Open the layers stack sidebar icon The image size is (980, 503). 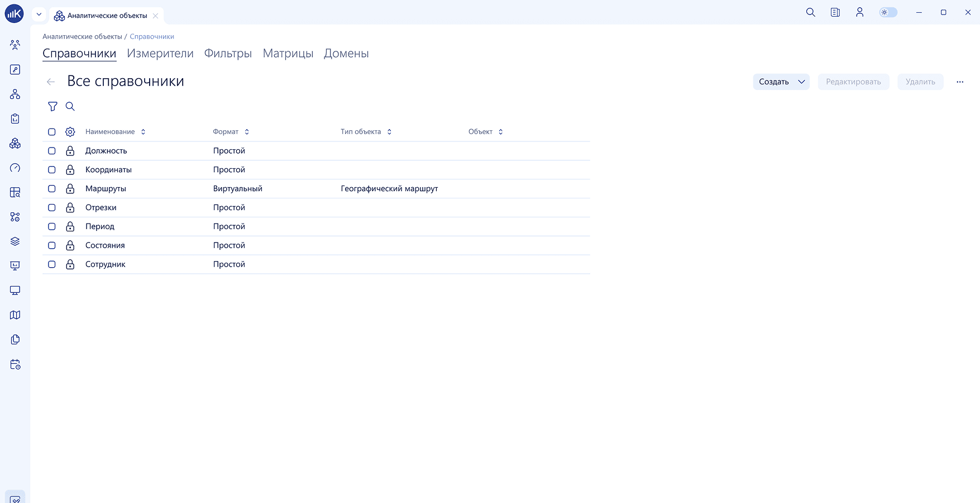point(15,241)
